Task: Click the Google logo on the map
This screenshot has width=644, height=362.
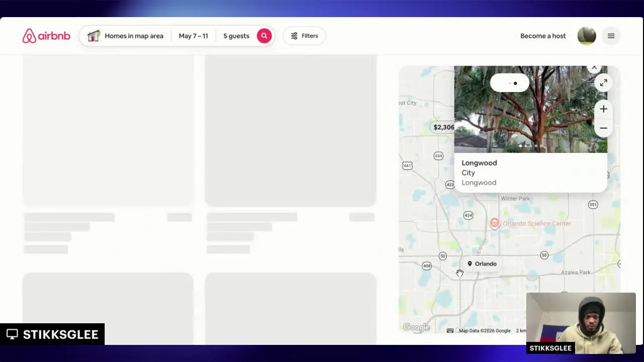Action: pyautogui.click(x=416, y=327)
